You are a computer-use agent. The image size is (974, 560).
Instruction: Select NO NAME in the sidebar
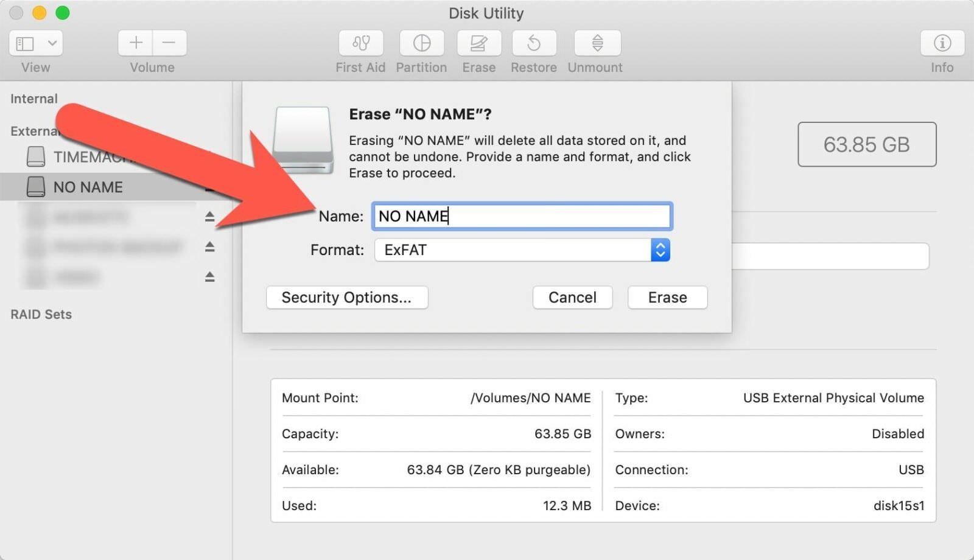[88, 187]
